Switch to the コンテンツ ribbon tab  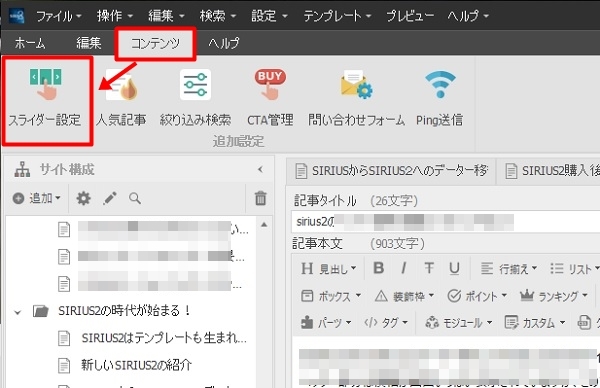155,43
